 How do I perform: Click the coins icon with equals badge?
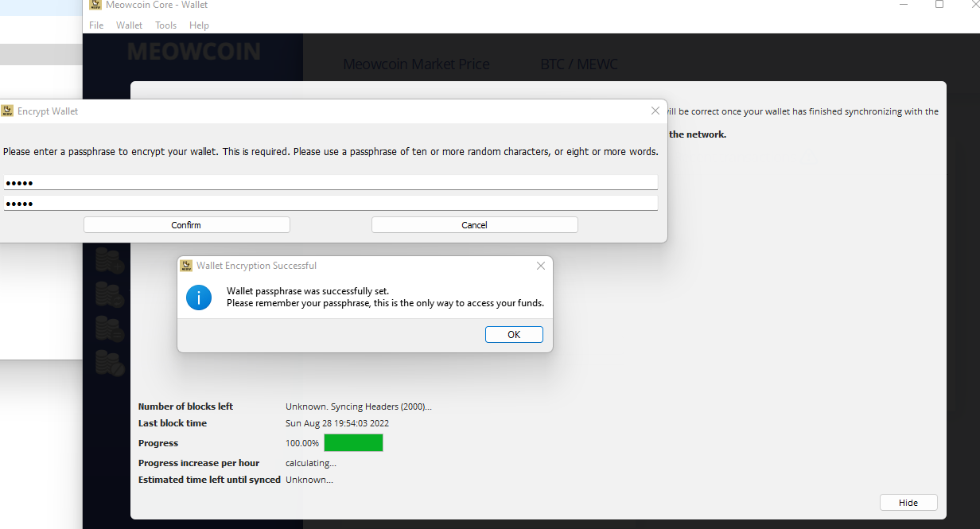110,329
